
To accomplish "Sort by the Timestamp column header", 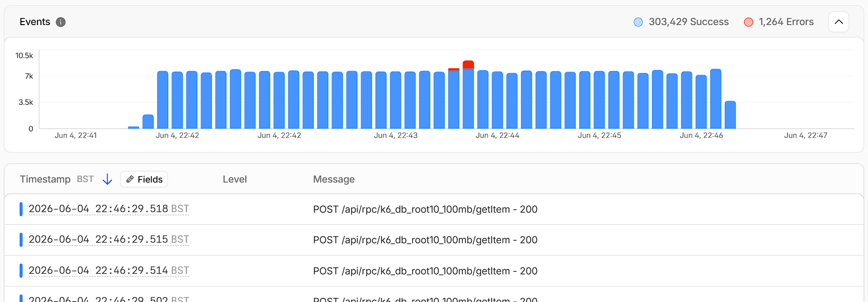I will click(45, 179).
